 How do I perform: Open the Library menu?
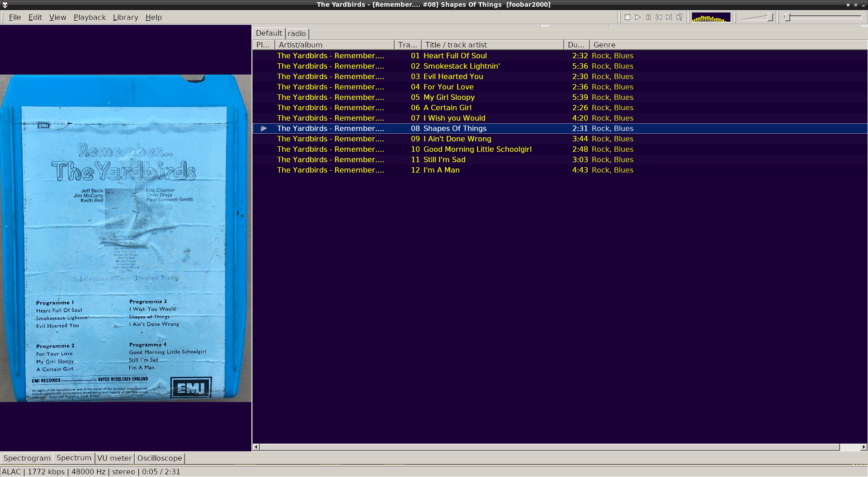126,17
